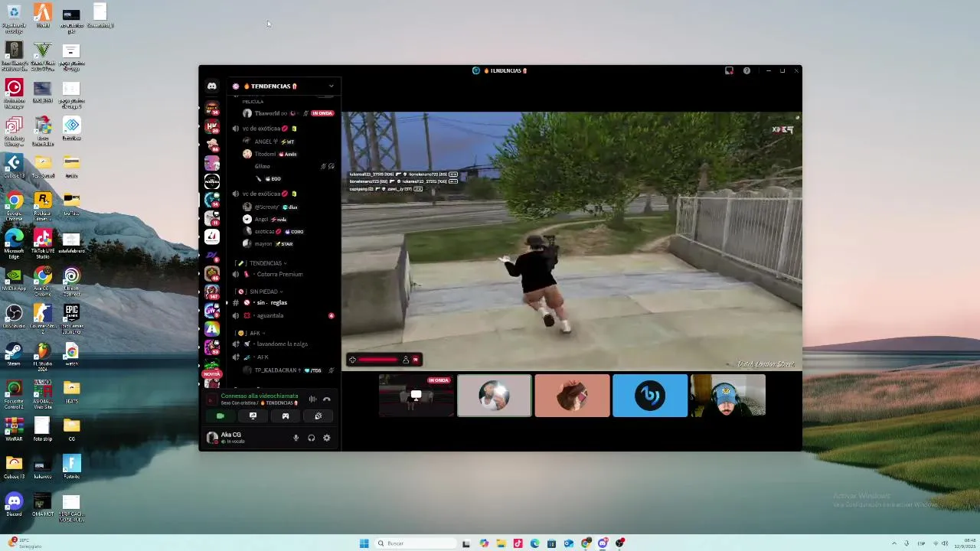The height and width of the screenshot is (551, 980).
Task: Open Ubisoft Connect desktop shortcut
Action: [71, 281]
